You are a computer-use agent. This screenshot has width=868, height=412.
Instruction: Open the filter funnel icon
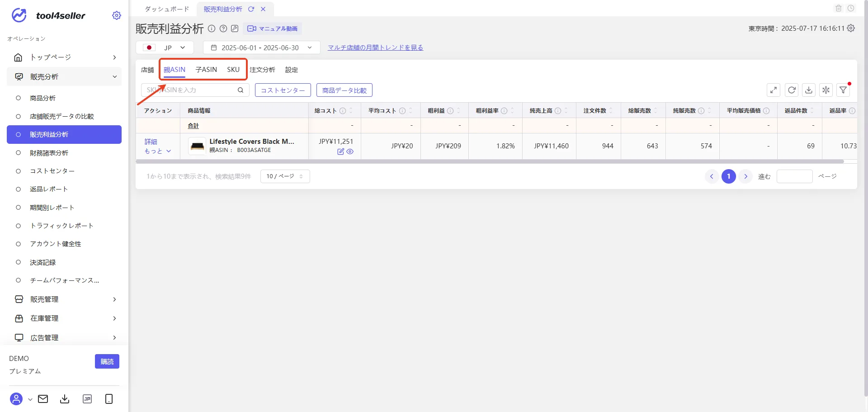coord(843,90)
